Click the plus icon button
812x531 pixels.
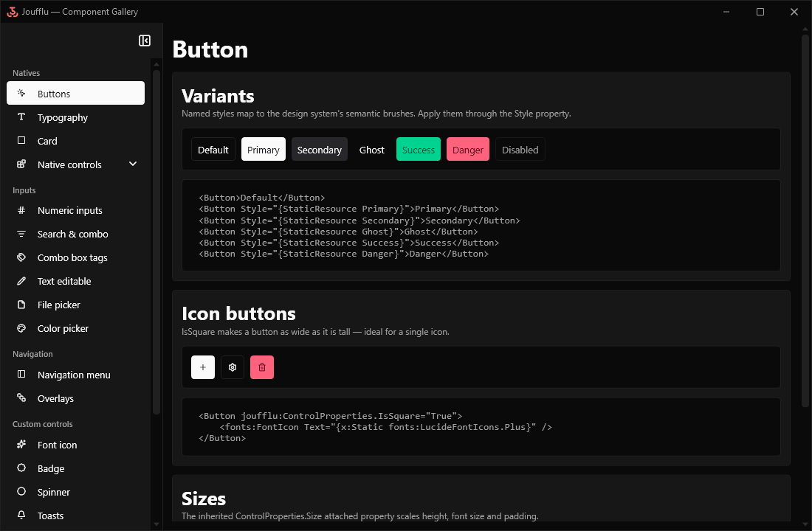tap(203, 367)
